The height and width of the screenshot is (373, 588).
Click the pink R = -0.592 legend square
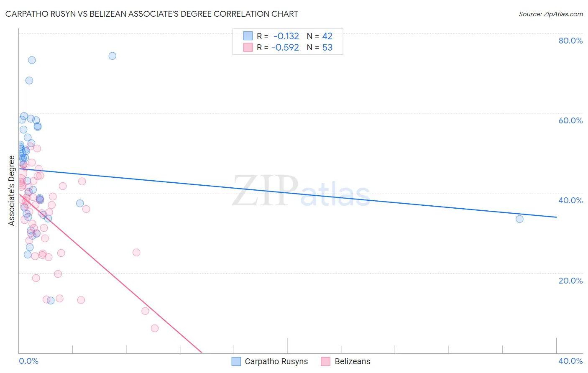248,47
